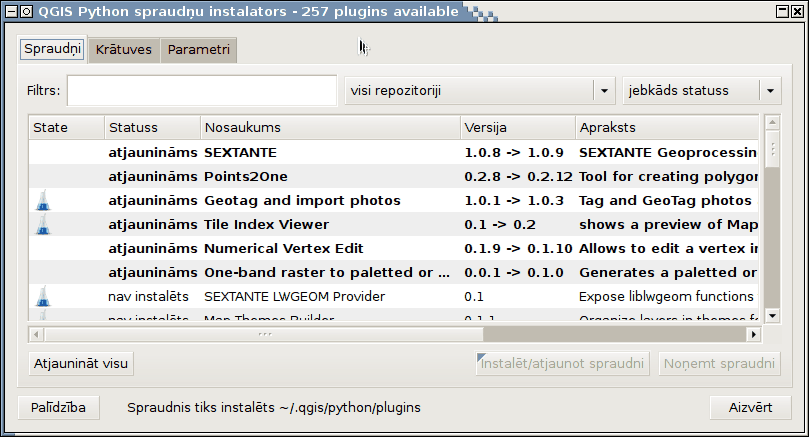
Task: Sort by the Apraksts column header
Action: point(667,127)
